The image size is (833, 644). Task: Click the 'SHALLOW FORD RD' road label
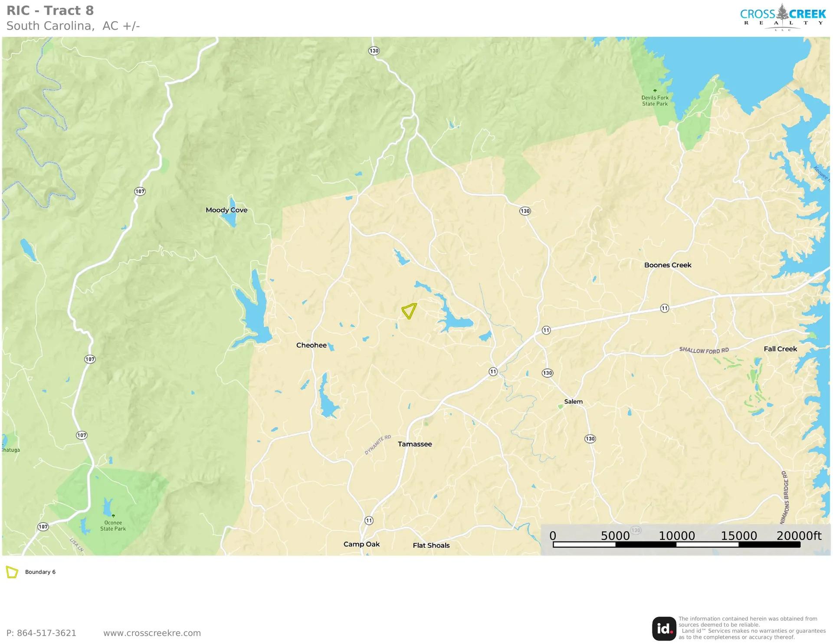click(x=704, y=350)
